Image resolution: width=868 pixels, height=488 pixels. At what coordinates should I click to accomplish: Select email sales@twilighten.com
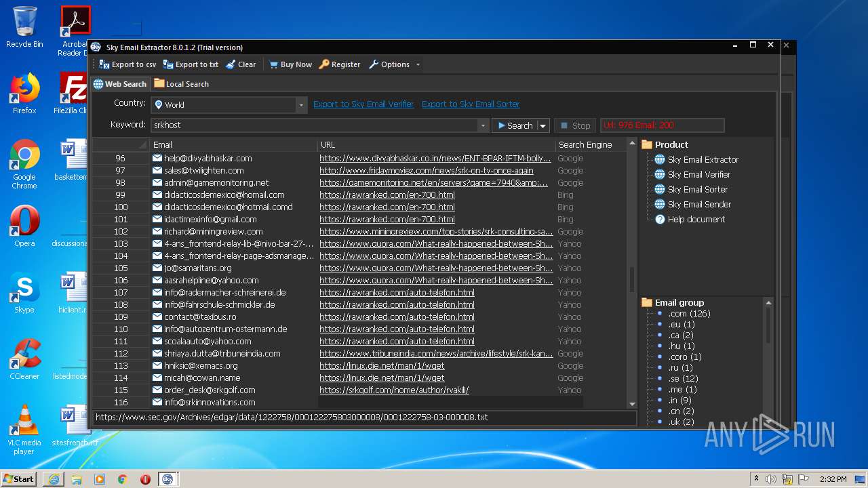click(203, 171)
